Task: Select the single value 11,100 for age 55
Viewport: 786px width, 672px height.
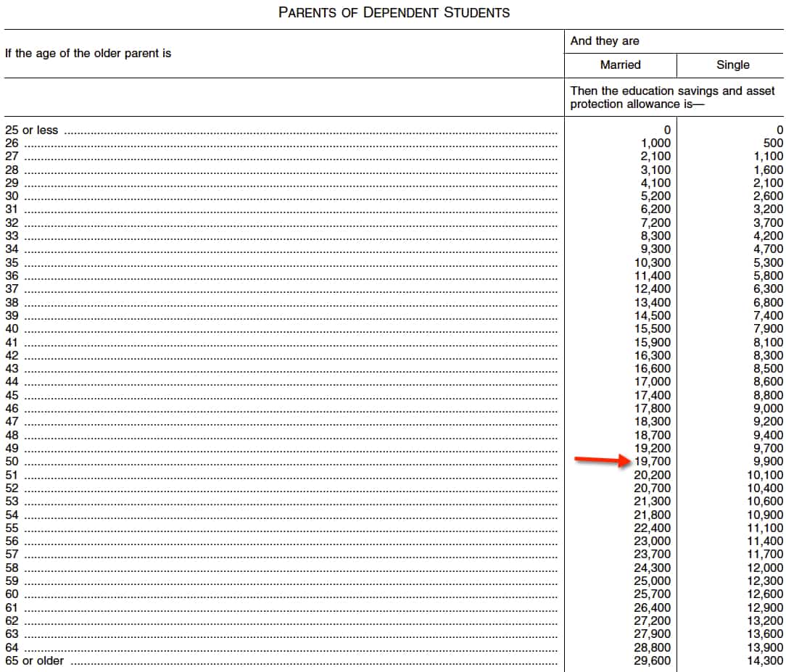Action: coord(765,528)
